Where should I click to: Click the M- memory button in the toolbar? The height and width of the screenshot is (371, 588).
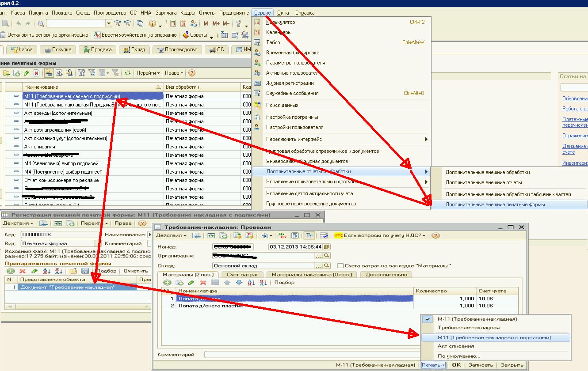pyautogui.click(x=226, y=23)
